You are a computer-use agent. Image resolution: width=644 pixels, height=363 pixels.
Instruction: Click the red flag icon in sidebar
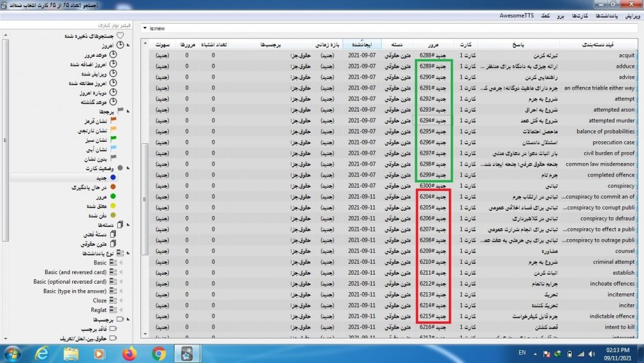pyautogui.click(x=113, y=121)
